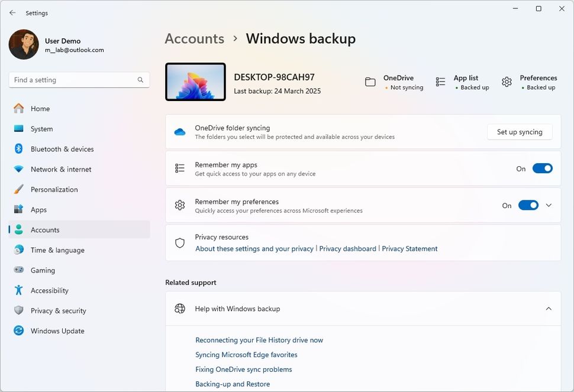Click the App list status icon

click(440, 82)
